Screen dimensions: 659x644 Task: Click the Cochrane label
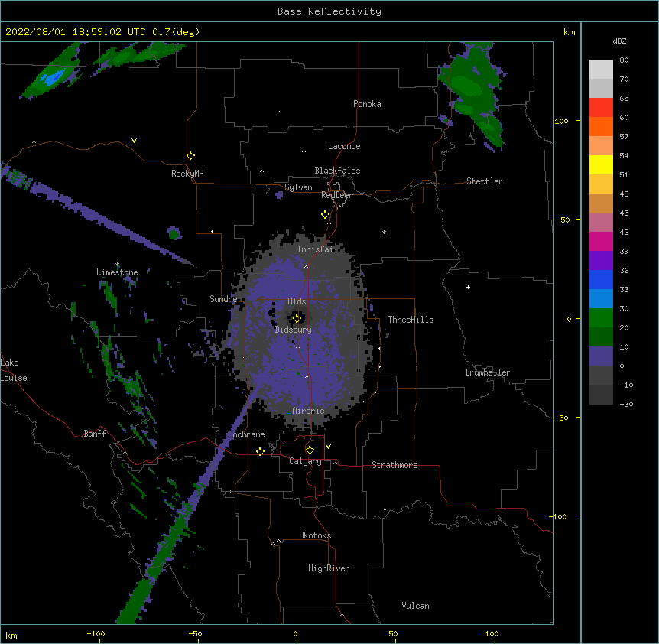(246, 434)
